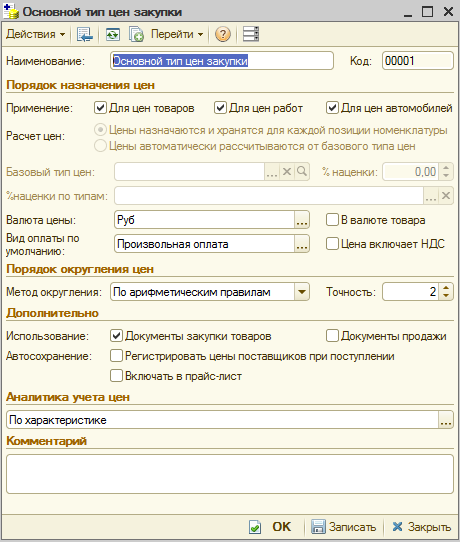Click the Наименование input field

(x=222, y=61)
